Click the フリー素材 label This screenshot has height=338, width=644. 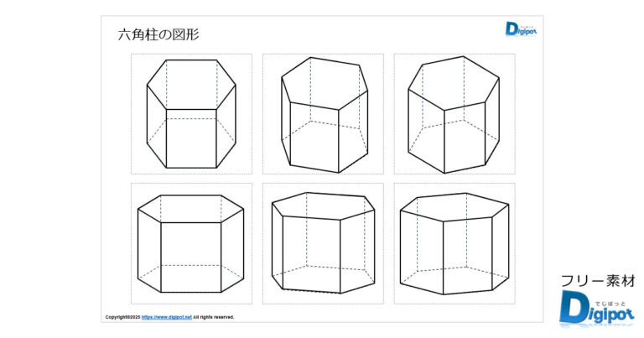pos(598,281)
